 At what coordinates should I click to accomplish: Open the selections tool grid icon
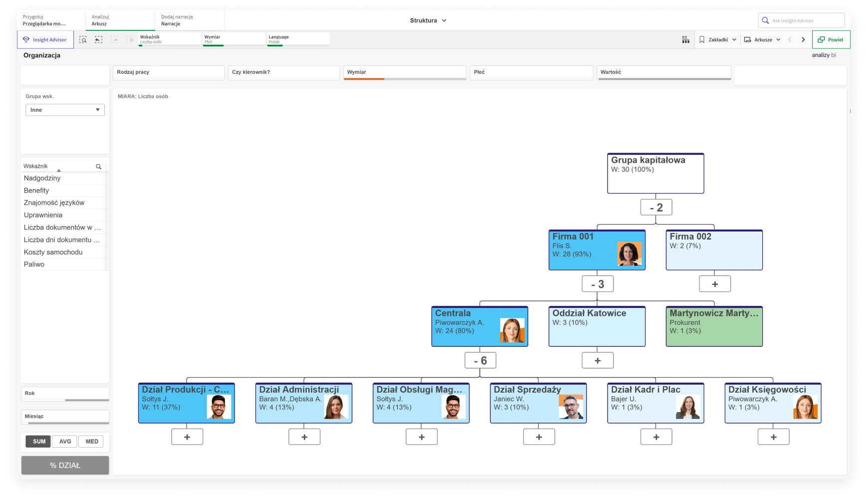coord(685,39)
